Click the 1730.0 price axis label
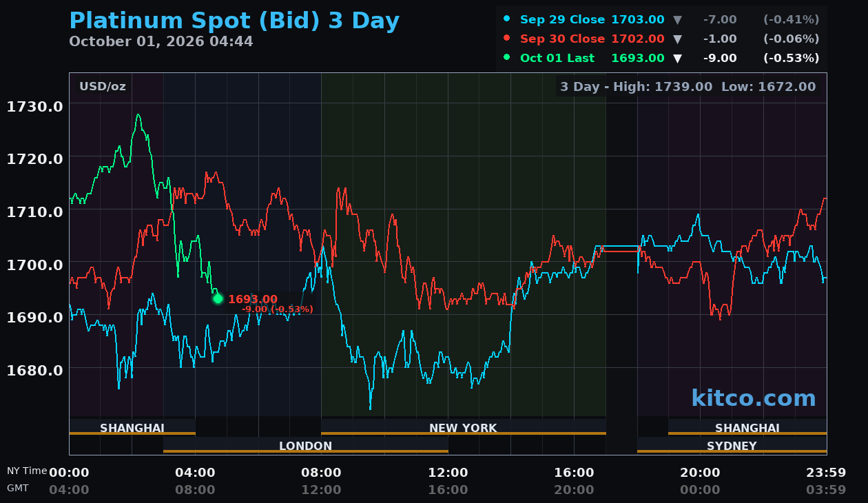This screenshot has width=868, height=503. pyautogui.click(x=35, y=106)
